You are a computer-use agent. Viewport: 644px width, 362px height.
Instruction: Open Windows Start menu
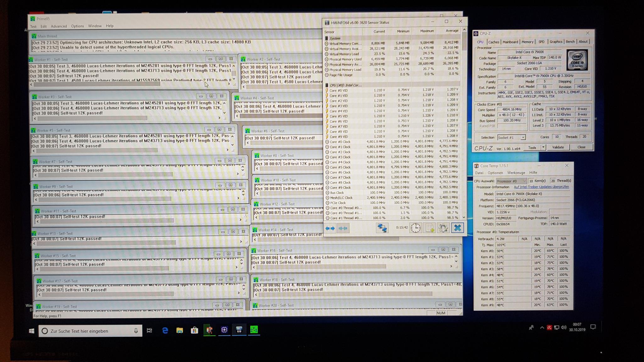[31, 331]
